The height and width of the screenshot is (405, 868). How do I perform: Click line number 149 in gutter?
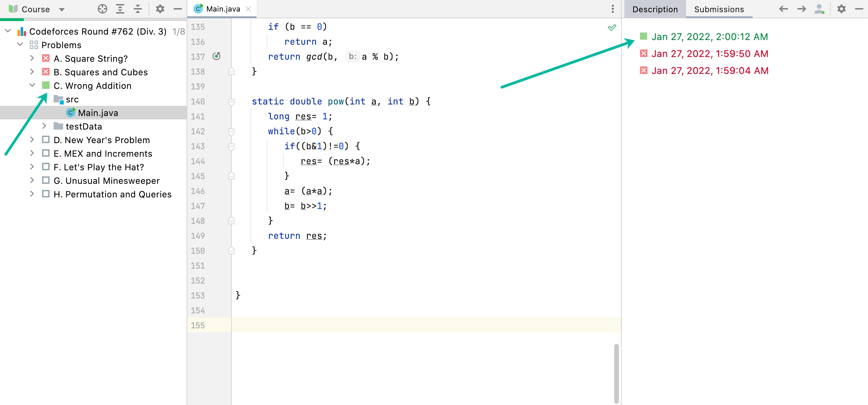click(x=198, y=236)
